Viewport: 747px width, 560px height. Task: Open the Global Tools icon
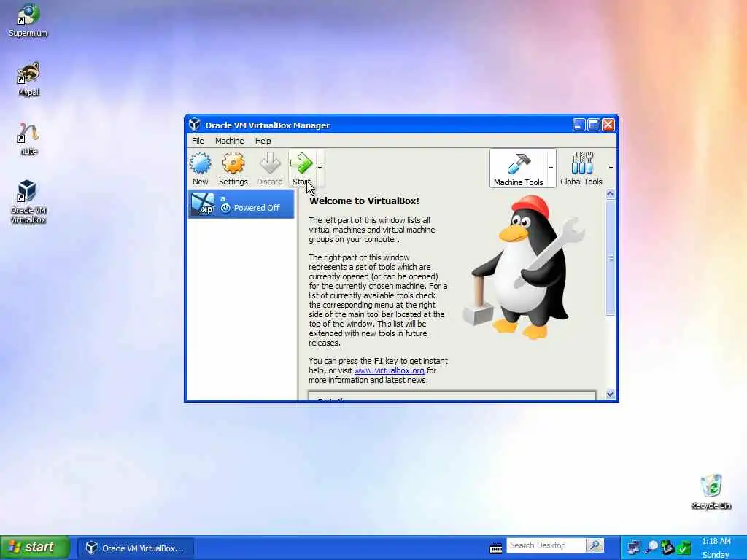581,168
